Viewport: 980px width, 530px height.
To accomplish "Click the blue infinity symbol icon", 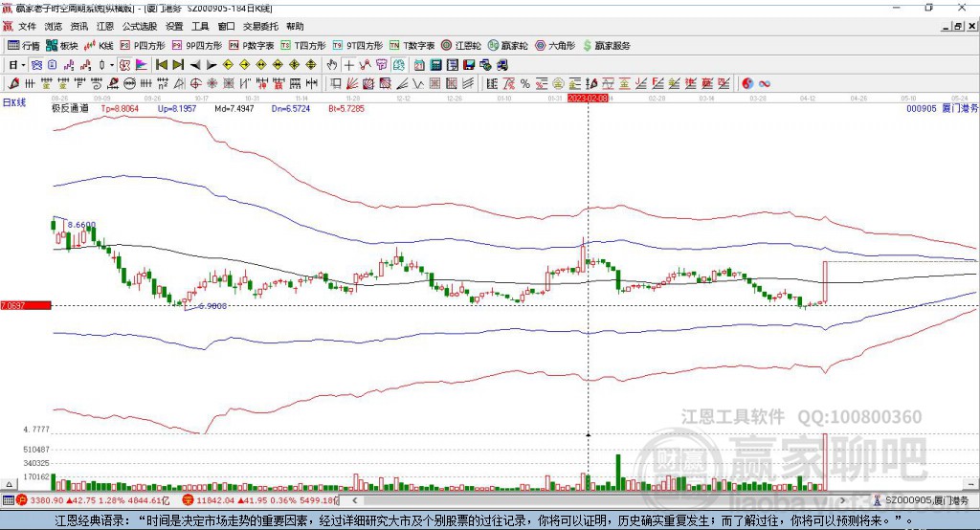I will 765,83.
